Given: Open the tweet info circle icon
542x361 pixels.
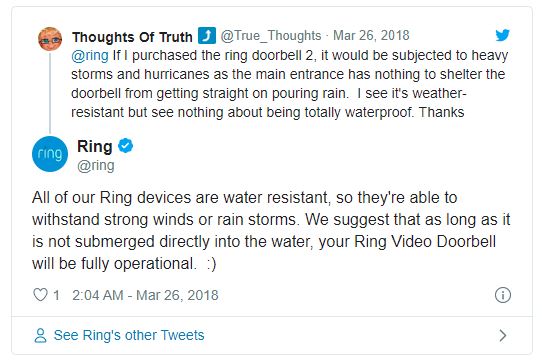Looking at the screenshot, I should coord(503,295).
